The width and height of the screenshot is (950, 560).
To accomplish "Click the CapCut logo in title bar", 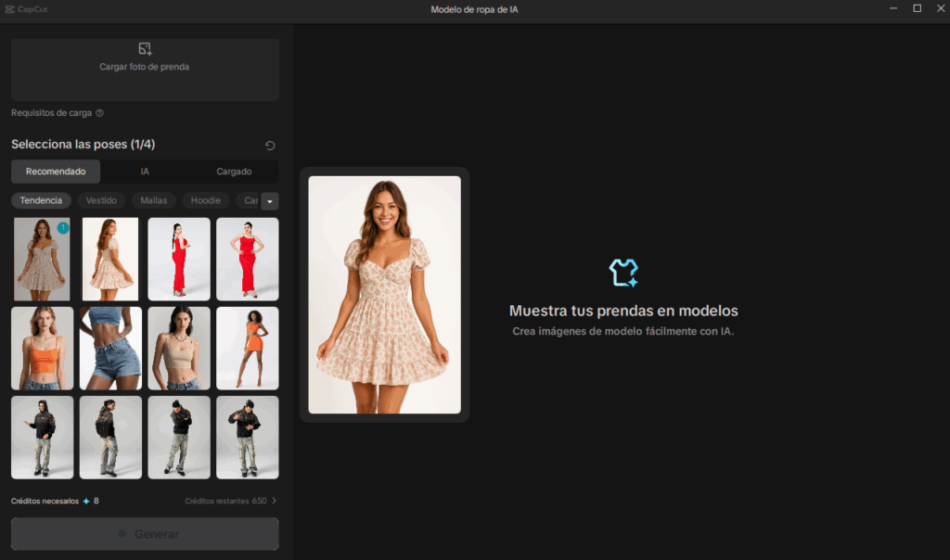I will 26,9.
